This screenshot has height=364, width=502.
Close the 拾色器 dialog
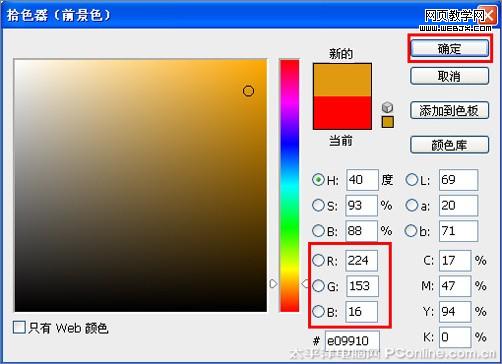489,15
